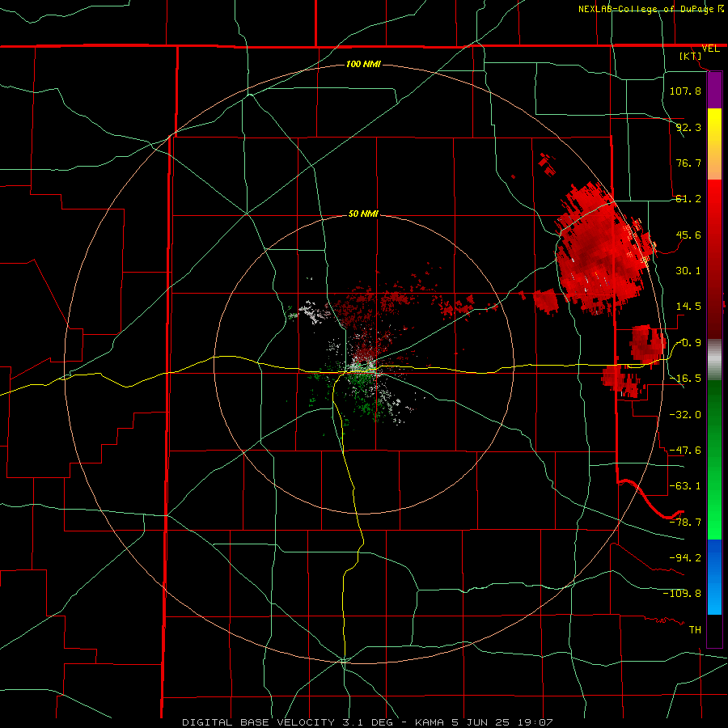
Task: Click the 100 NMI range ring label
Action: 363,64
